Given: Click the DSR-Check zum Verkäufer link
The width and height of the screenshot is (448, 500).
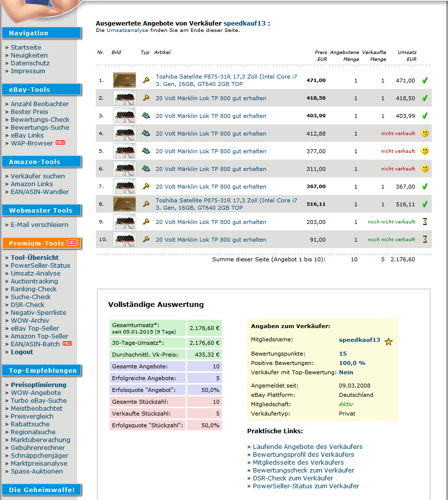Looking at the screenshot, I should pyautogui.click(x=293, y=478).
